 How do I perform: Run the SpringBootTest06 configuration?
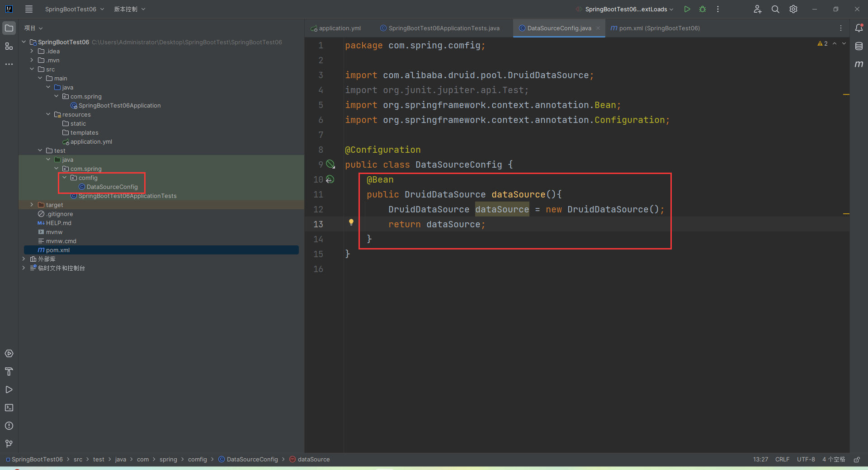(687, 9)
